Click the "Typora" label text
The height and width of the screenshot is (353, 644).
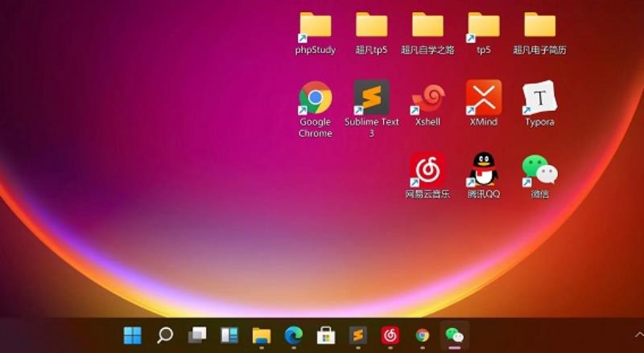[539, 122]
